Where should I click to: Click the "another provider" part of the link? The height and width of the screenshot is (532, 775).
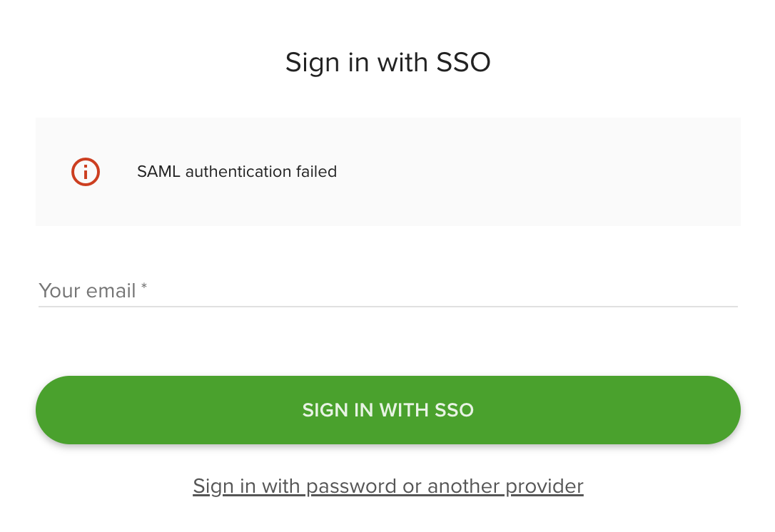505,486
